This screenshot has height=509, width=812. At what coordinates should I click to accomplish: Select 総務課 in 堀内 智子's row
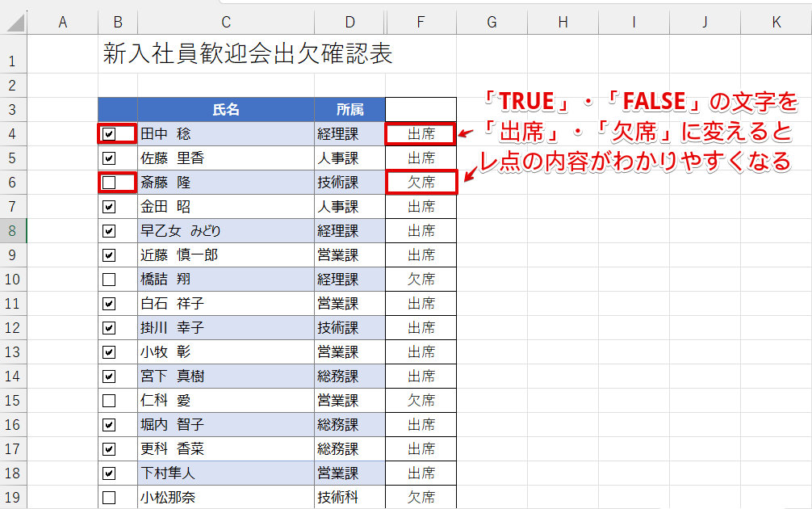pyautogui.click(x=350, y=424)
